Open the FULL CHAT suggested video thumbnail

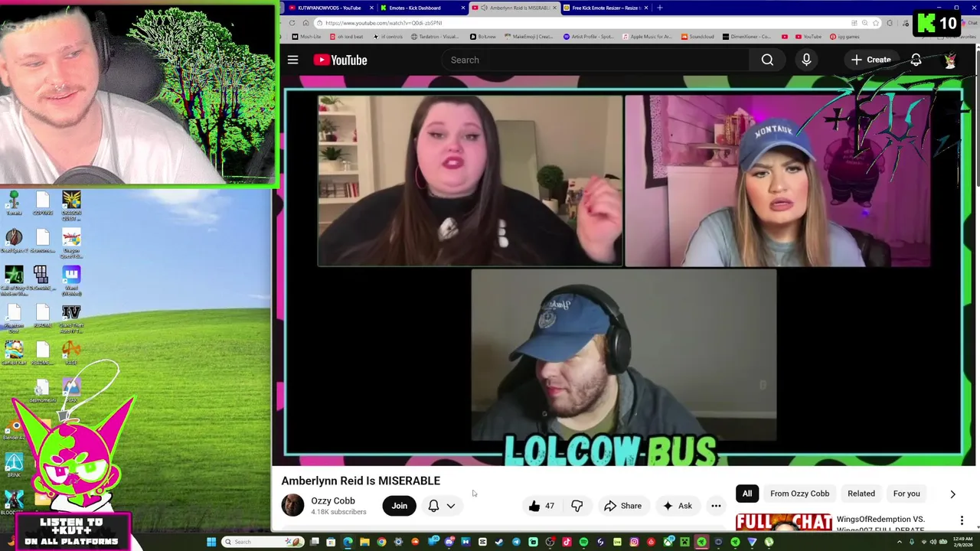click(784, 523)
